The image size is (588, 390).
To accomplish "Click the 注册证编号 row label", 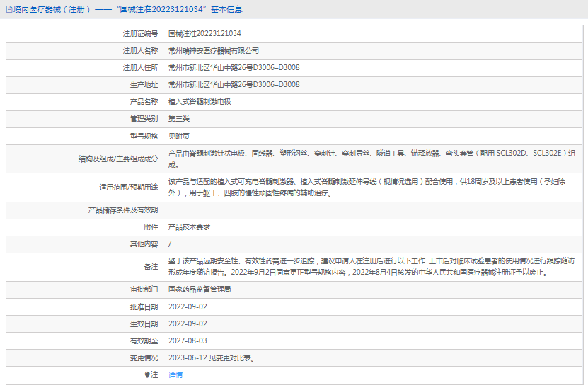I will tap(140, 33).
